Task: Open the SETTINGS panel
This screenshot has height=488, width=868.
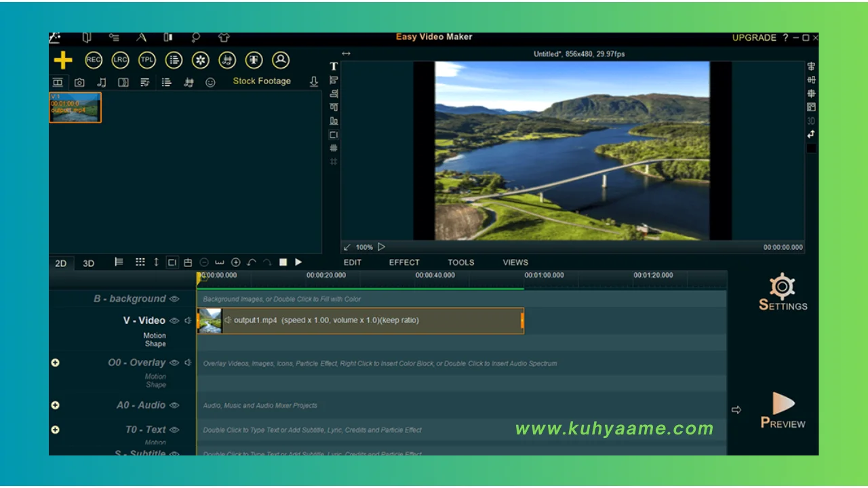Action: (783, 292)
